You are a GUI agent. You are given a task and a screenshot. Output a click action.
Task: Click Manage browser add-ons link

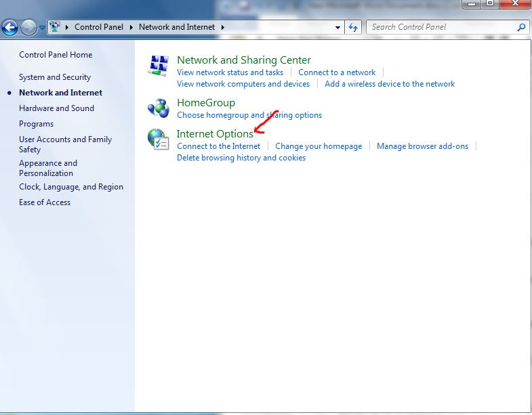[x=422, y=146]
